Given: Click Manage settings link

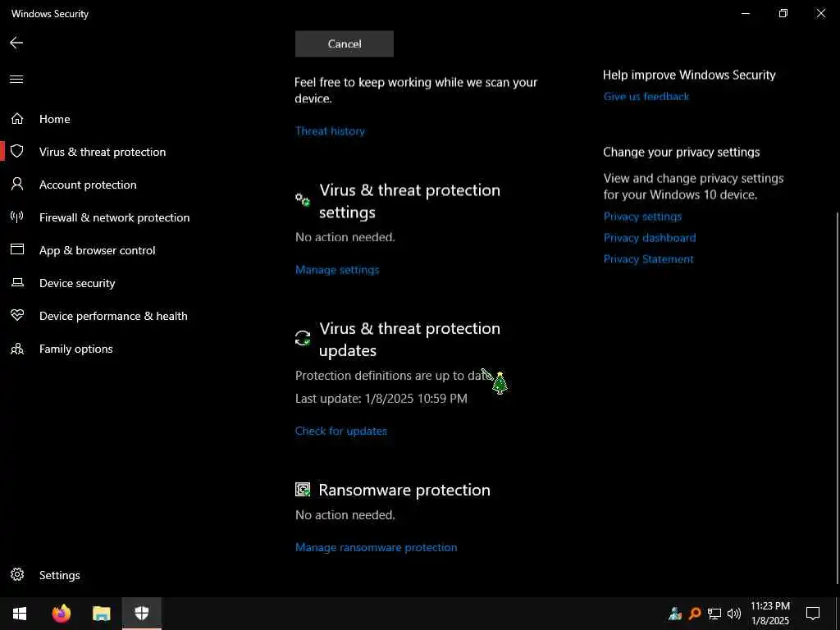Looking at the screenshot, I should pyautogui.click(x=337, y=269).
